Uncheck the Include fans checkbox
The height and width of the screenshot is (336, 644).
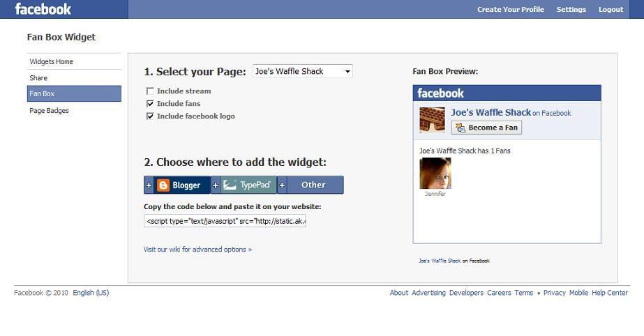pos(150,104)
